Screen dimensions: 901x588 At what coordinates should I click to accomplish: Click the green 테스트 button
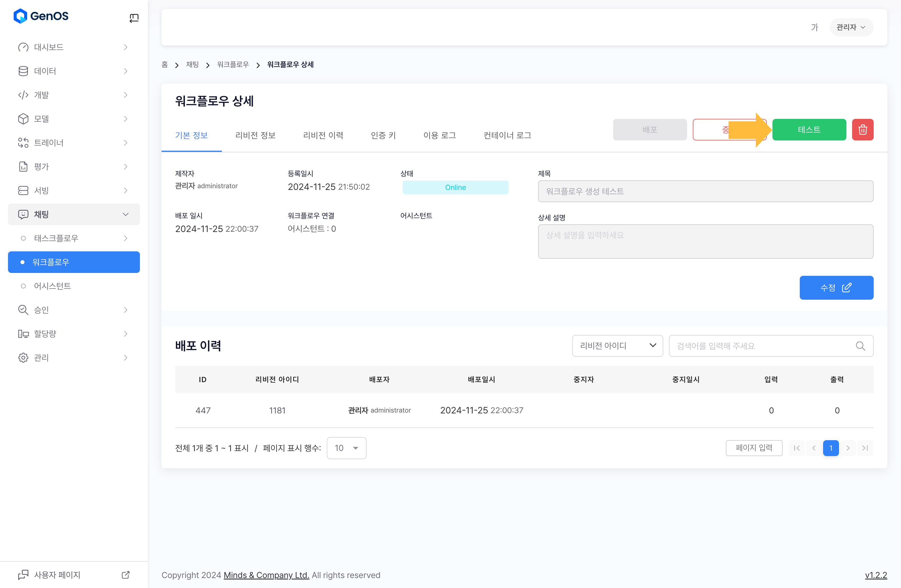[809, 130]
